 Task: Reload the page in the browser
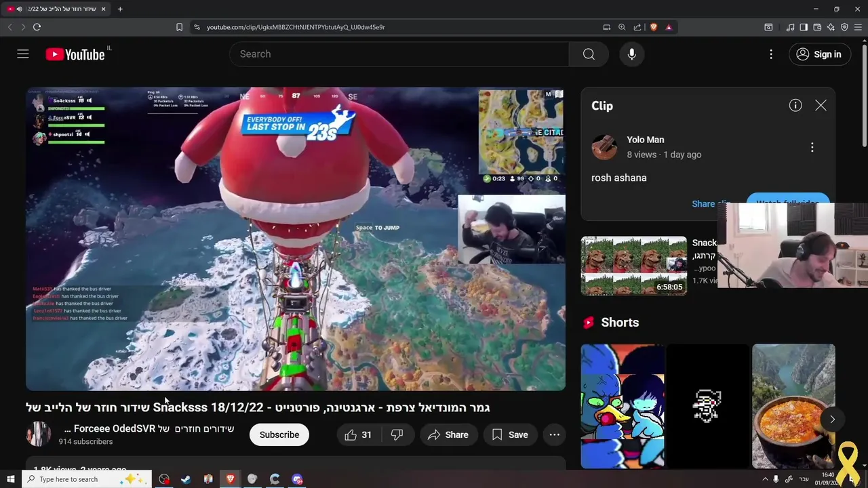37,27
